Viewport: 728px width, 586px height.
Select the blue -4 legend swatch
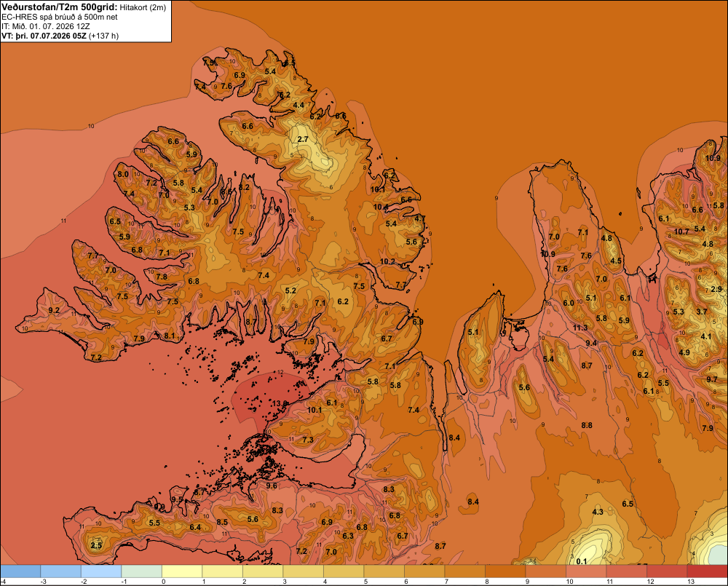20,571
